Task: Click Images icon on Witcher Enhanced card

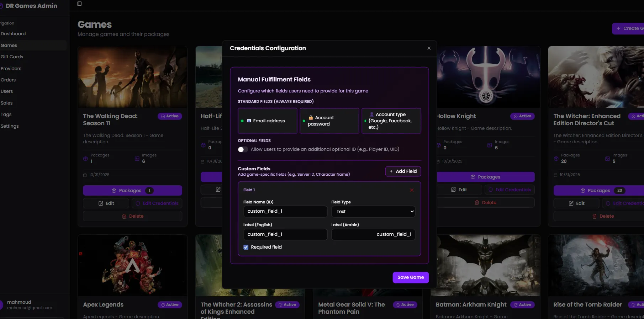Action: pyautogui.click(x=607, y=159)
